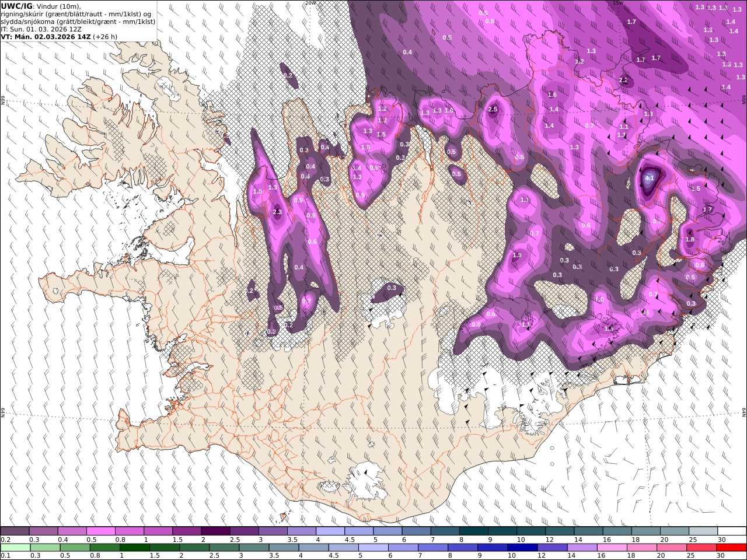Image resolution: width=747 pixels, height=560 pixels.
Task: Click the 0.2 label on the snow scale
Action: point(5,540)
